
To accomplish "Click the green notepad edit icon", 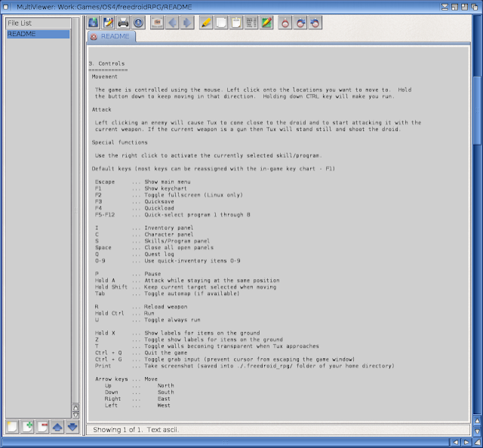I will point(266,23).
